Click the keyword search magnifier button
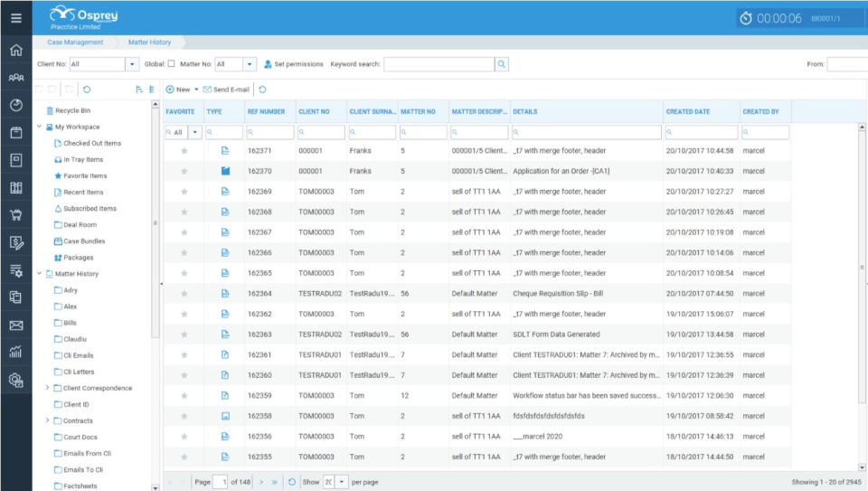 tap(502, 64)
